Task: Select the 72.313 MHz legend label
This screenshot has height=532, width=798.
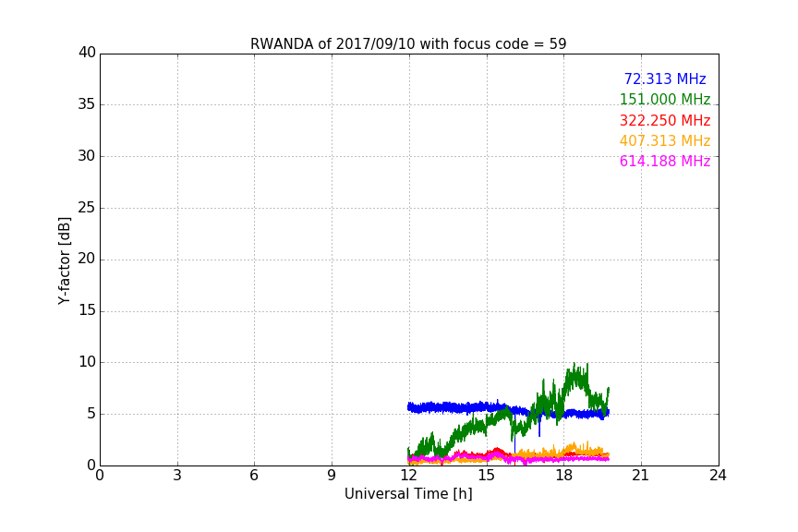Action: 665,79
